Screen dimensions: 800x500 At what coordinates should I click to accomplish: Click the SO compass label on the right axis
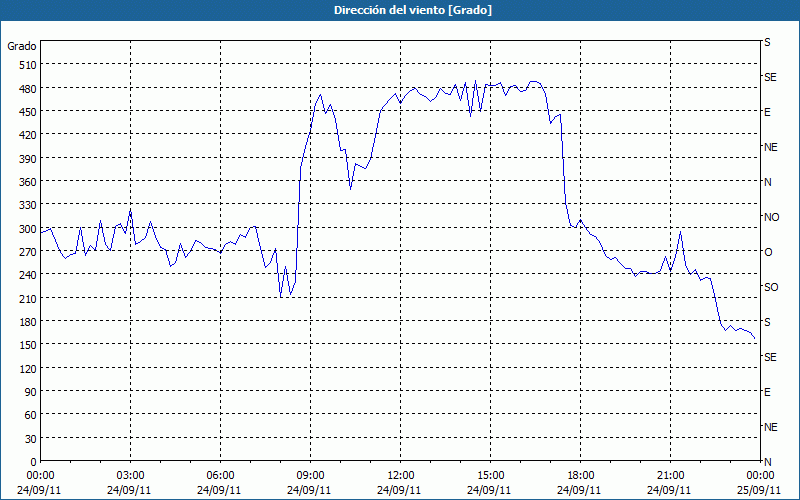click(x=771, y=287)
